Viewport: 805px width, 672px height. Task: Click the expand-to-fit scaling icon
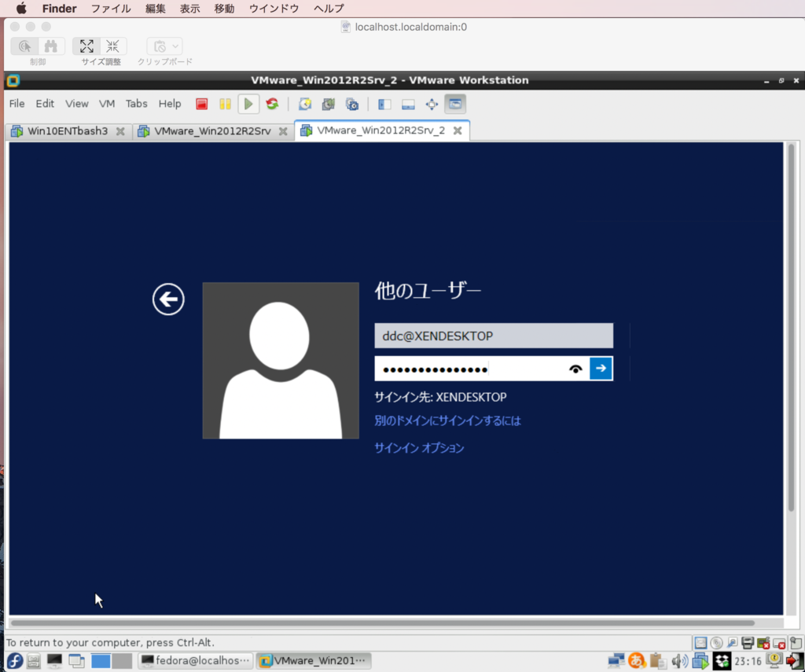coord(86,46)
